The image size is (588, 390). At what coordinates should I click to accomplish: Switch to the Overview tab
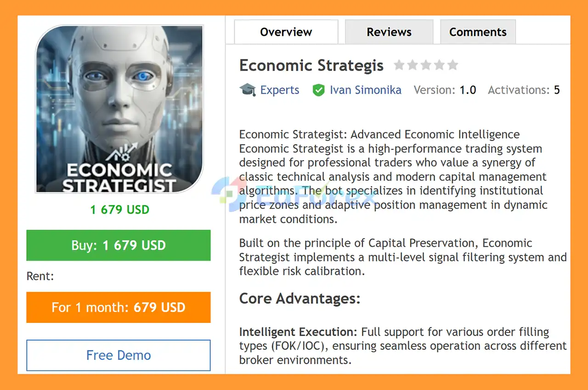point(286,32)
